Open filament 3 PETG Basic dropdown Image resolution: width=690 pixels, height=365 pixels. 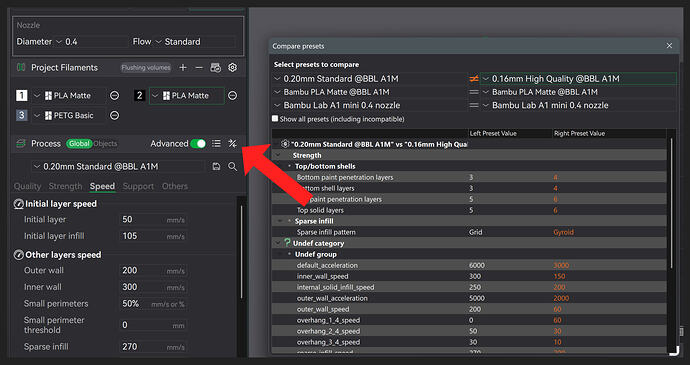(69, 115)
